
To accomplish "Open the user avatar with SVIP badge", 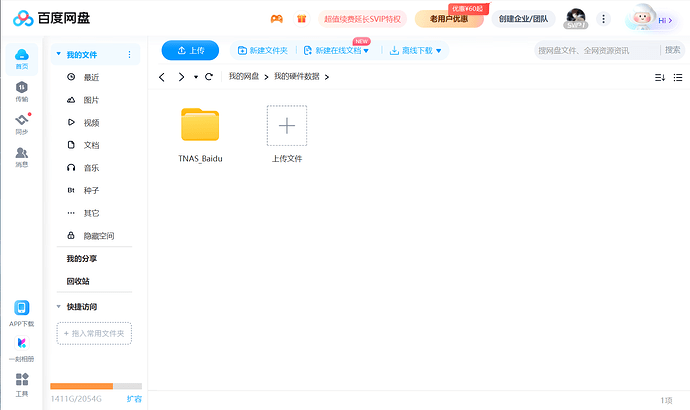I will pyautogui.click(x=576, y=19).
